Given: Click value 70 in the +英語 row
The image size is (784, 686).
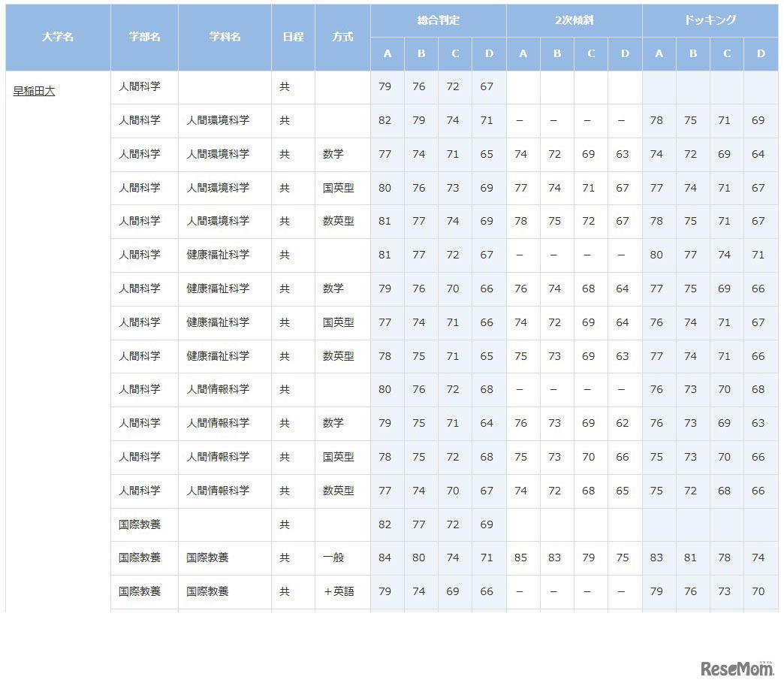Looking at the screenshot, I should (758, 591).
